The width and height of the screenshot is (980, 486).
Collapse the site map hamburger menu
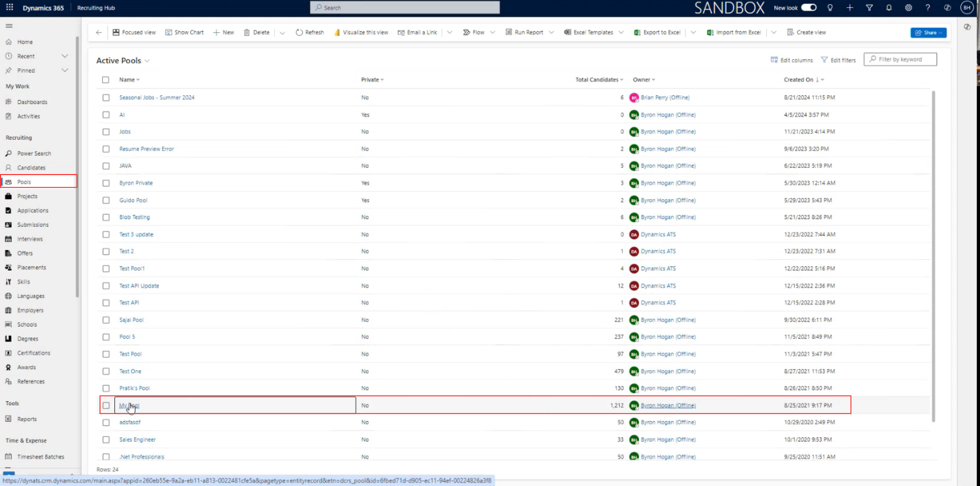click(x=9, y=26)
